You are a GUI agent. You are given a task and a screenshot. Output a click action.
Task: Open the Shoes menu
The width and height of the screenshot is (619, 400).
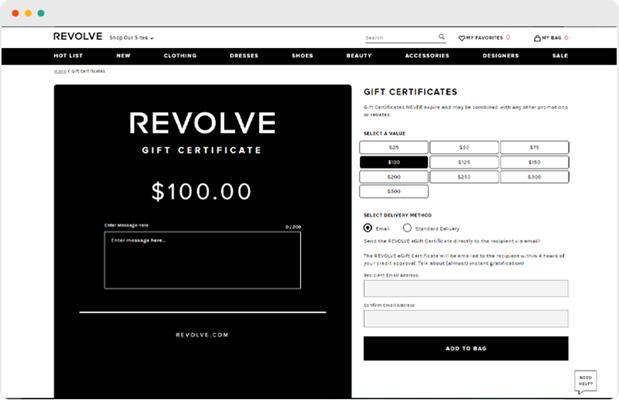tap(302, 56)
